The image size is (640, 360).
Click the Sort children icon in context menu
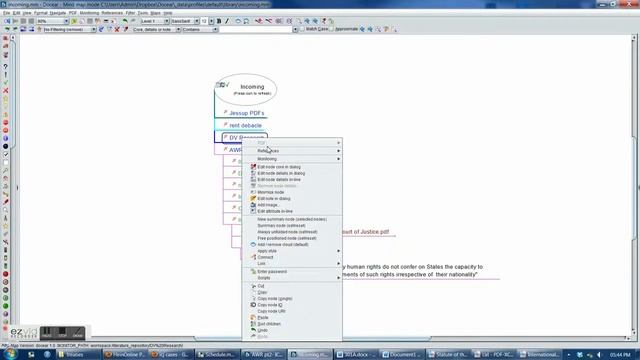point(253,324)
